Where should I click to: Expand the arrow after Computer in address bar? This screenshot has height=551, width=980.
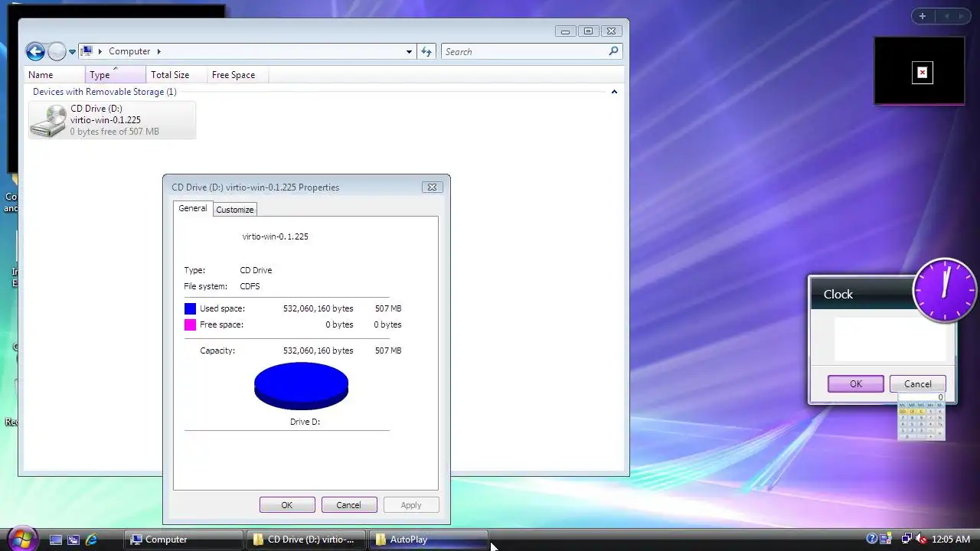pos(159,51)
